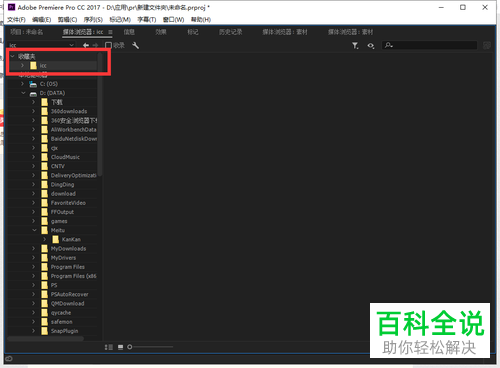Switch media browser to list view
The width and height of the screenshot is (500, 368).
(109, 347)
